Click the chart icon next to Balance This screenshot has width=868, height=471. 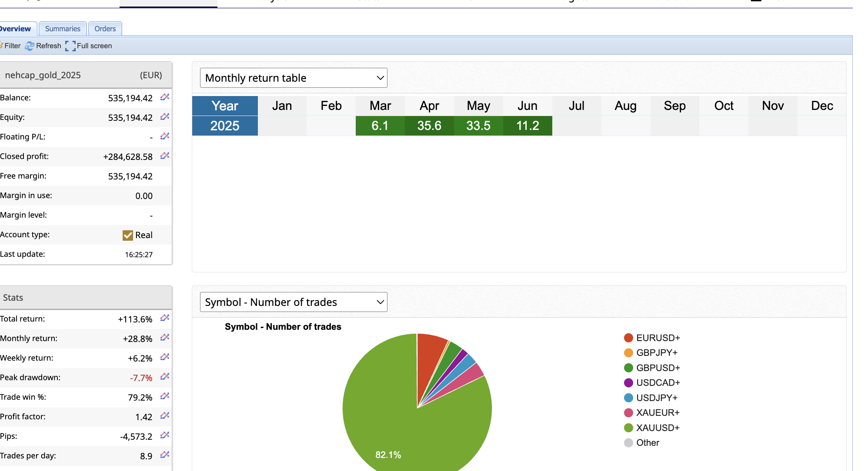[x=164, y=97]
